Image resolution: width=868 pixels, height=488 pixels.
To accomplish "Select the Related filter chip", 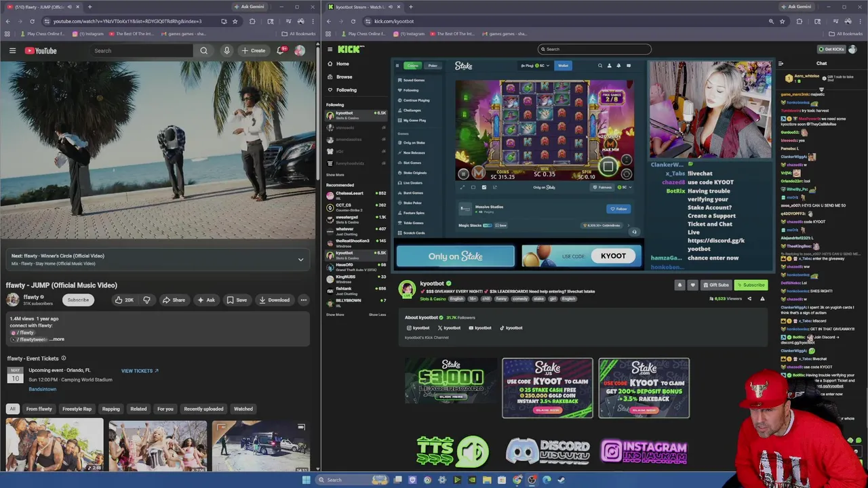I will [138, 409].
